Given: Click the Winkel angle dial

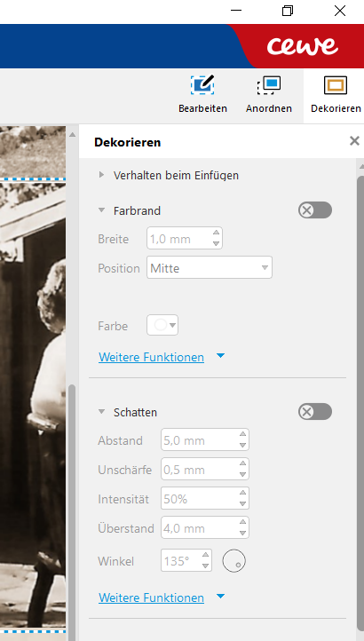Looking at the screenshot, I should pos(234,561).
